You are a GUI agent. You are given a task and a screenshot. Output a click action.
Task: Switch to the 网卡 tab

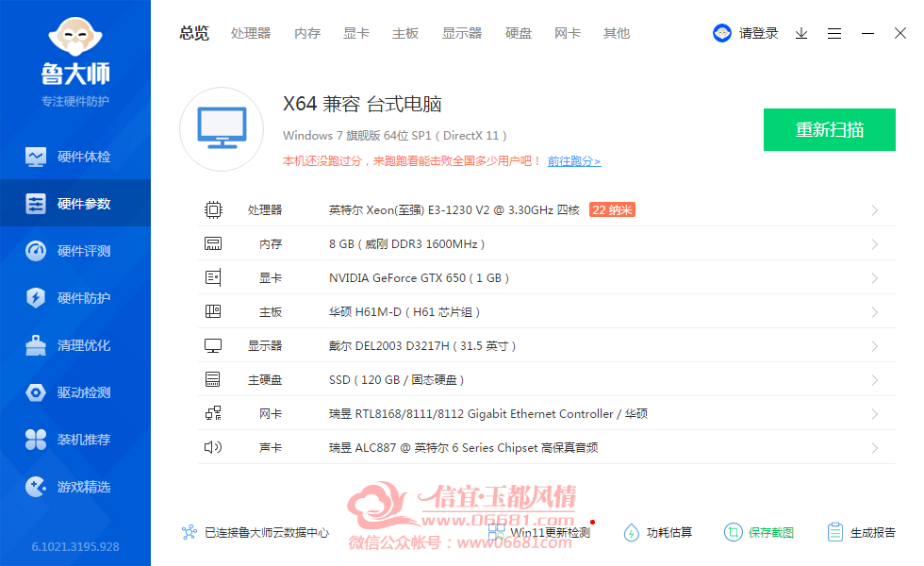(x=568, y=33)
